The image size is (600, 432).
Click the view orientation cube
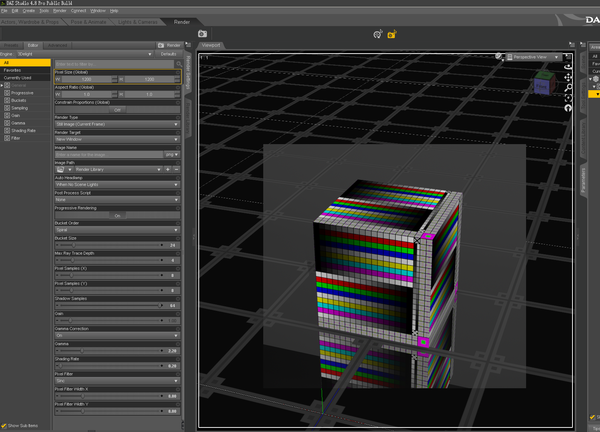coord(544,83)
